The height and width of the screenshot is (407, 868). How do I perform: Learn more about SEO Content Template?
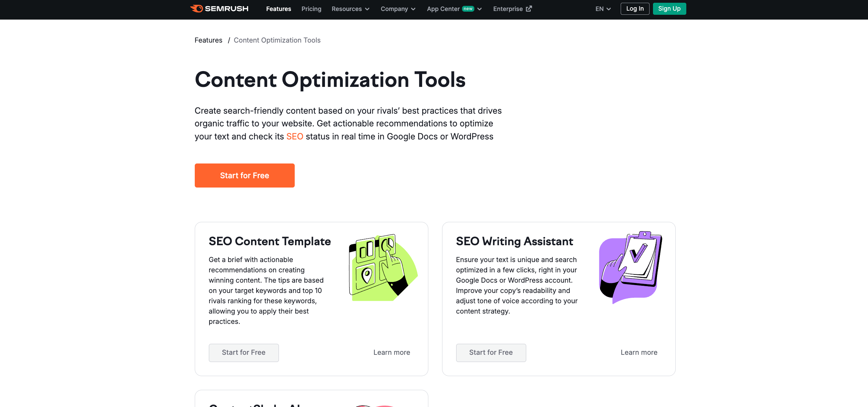pyautogui.click(x=392, y=353)
